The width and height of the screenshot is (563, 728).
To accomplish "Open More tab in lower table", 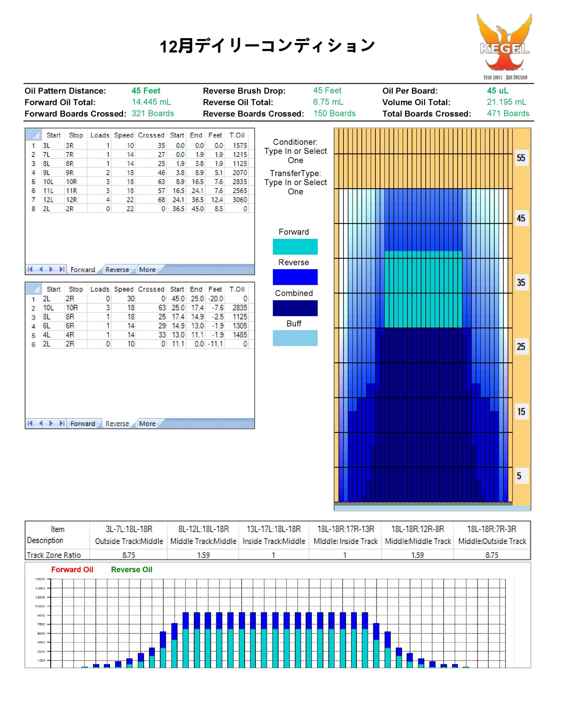I will tap(147, 424).
